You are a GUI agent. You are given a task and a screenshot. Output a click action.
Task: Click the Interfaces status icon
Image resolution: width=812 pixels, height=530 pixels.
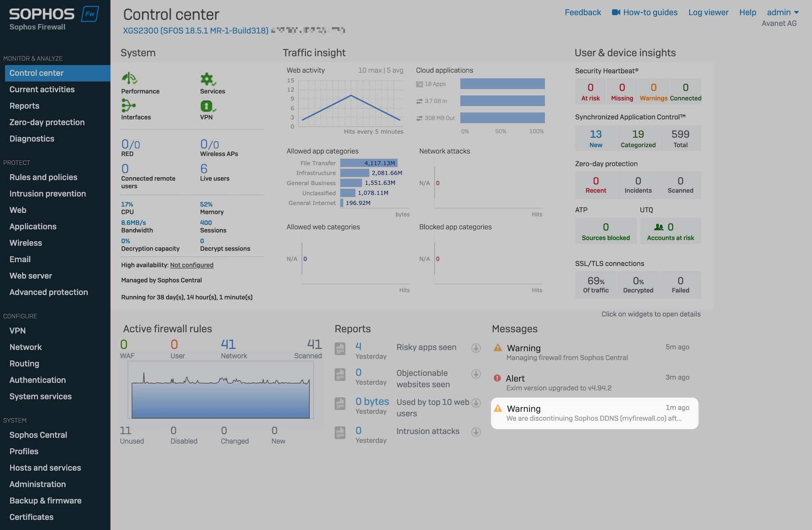[128, 105]
